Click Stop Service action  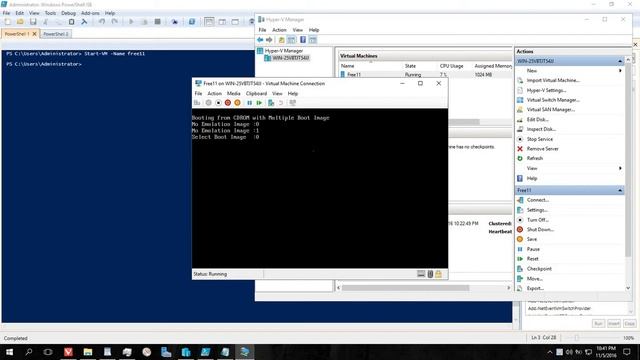(x=539, y=139)
